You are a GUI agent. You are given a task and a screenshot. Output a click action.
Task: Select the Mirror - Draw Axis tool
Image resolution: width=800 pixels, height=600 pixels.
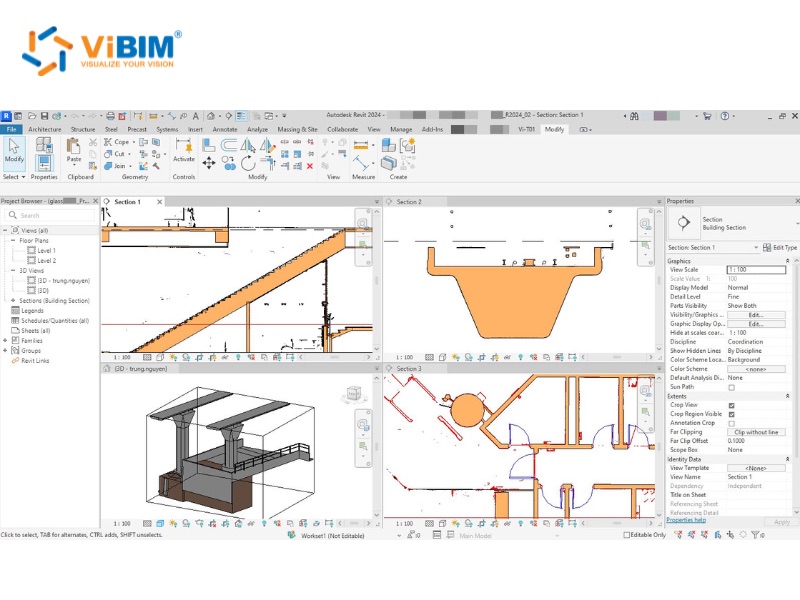coord(268,145)
